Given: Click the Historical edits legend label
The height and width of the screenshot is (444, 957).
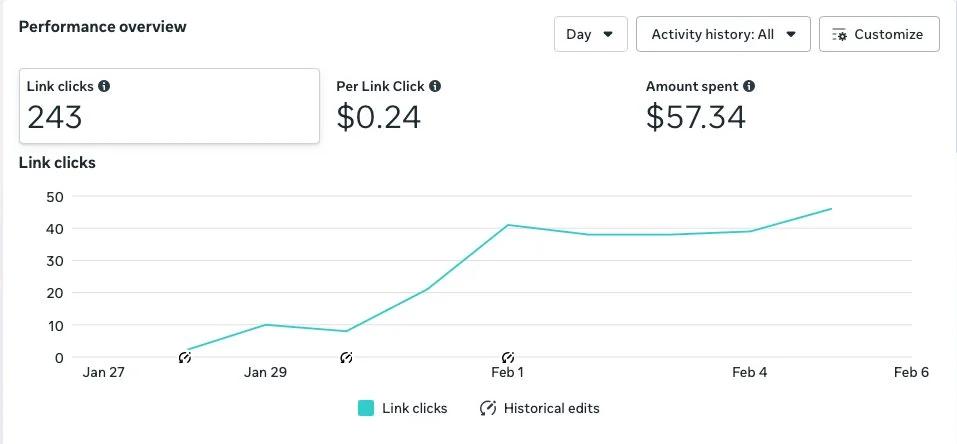Looking at the screenshot, I should [552, 408].
